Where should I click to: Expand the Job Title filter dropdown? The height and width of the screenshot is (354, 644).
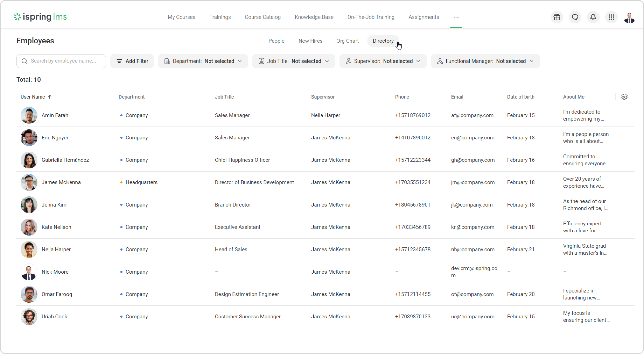click(x=293, y=61)
